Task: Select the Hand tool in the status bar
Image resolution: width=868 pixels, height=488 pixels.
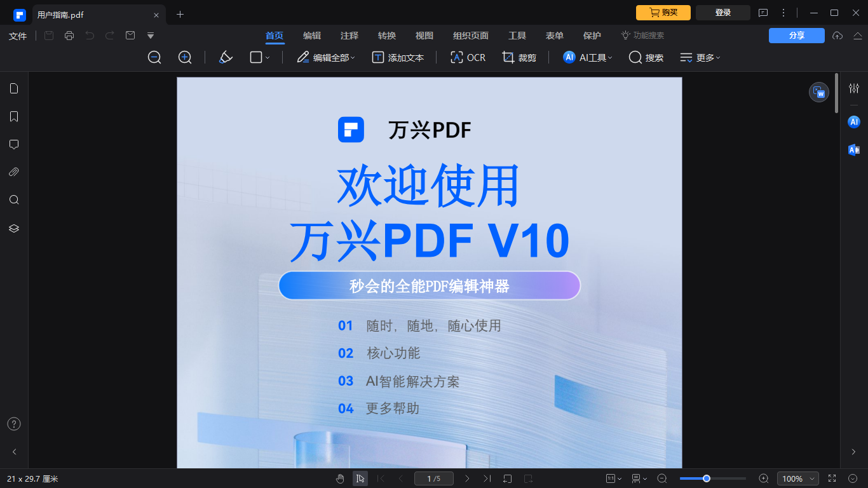Action: 340,478
